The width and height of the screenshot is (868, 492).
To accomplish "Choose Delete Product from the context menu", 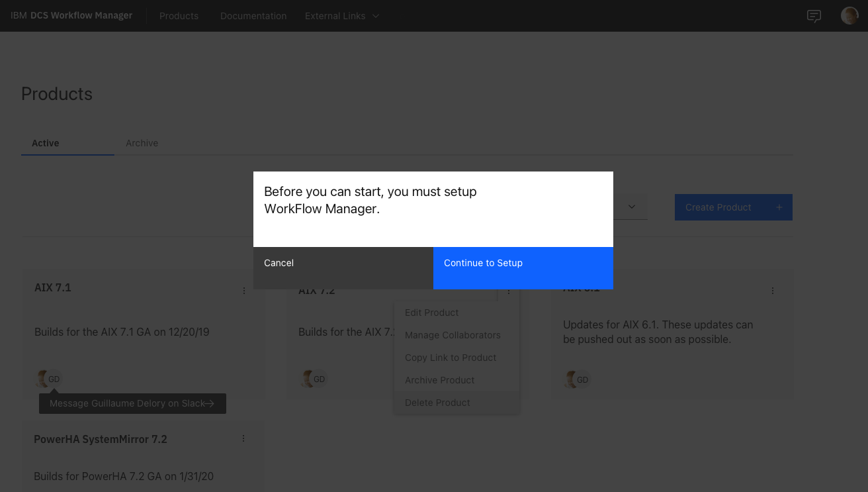I will click(x=456, y=403).
